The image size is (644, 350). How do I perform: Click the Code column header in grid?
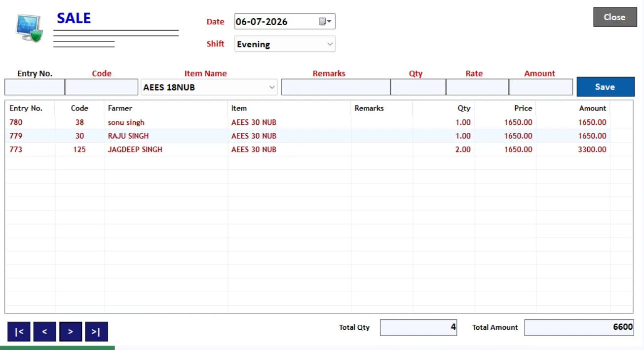(x=79, y=108)
